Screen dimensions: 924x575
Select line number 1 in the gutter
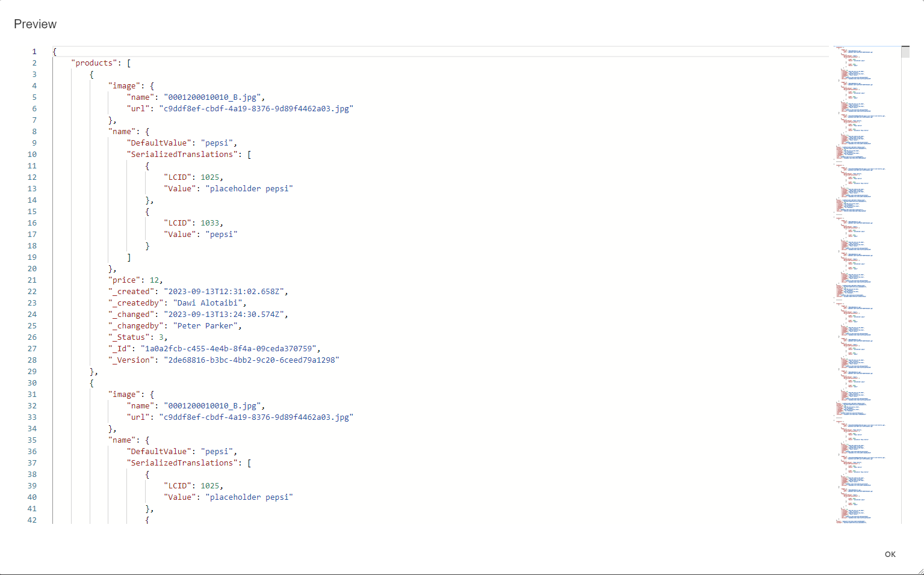coord(34,51)
